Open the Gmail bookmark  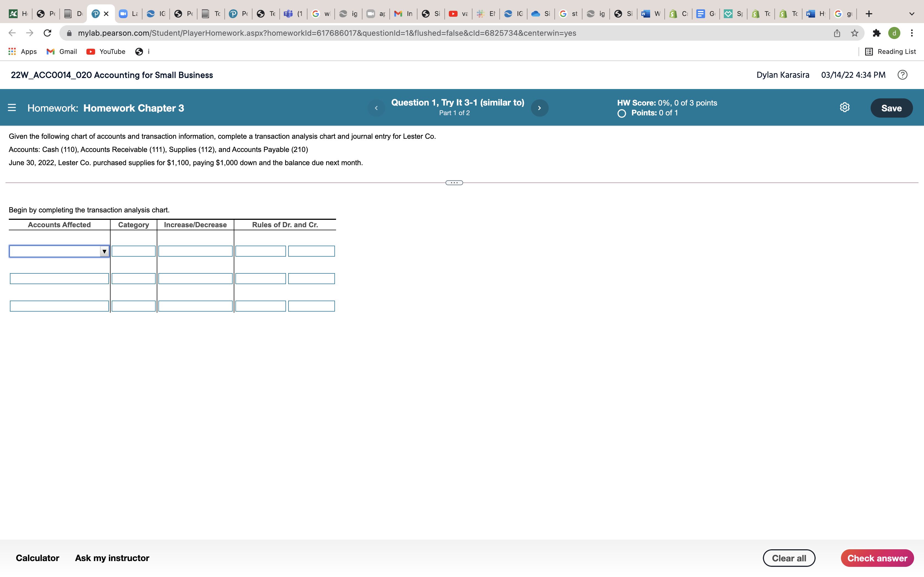(62, 52)
